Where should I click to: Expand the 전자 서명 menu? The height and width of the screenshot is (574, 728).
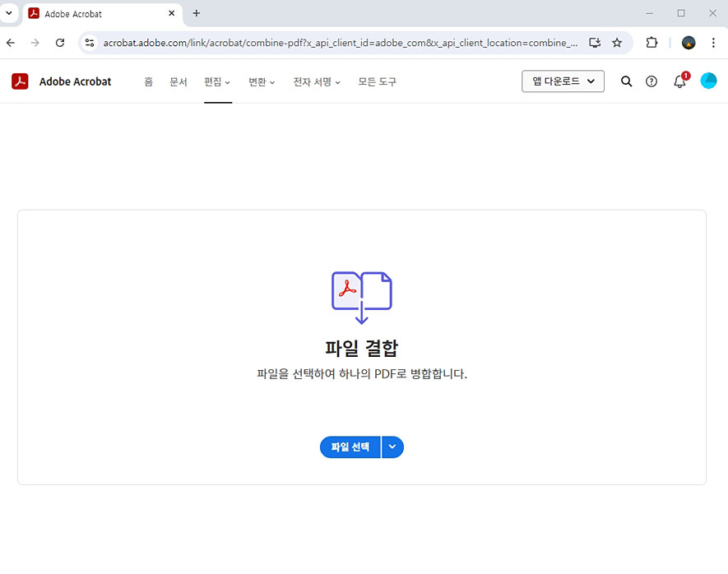pos(317,81)
